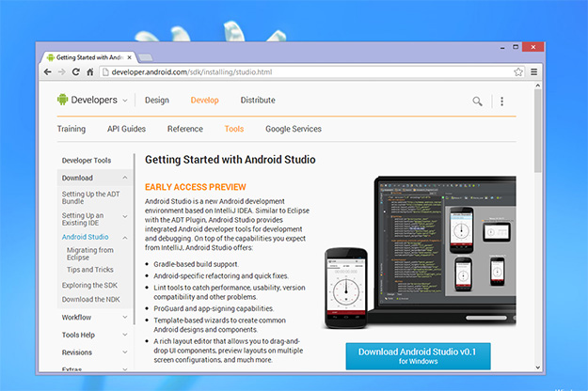Open Setting Up the ADT Bundle
The image size is (588, 391).
click(x=90, y=197)
